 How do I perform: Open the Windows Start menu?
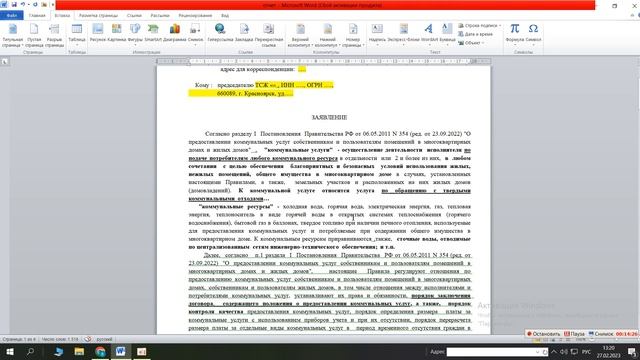9,351
